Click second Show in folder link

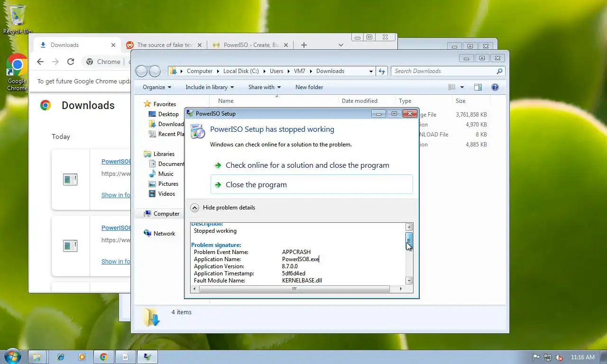(116, 261)
